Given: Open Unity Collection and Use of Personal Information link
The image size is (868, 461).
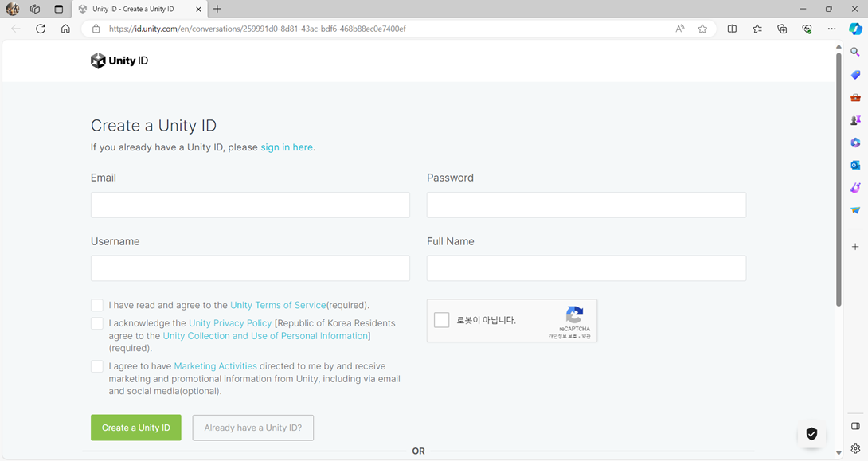Looking at the screenshot, I should tap(265, 336).
